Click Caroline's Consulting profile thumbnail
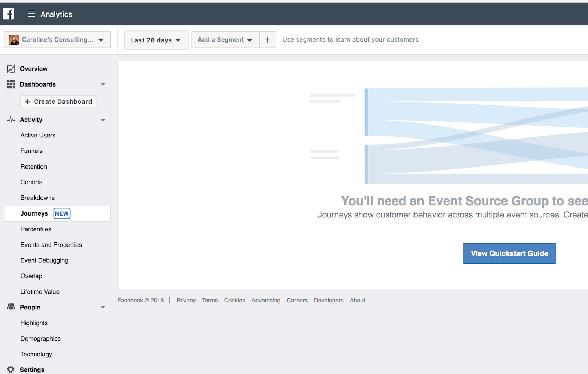Screen dimensions: 588x374 14,40
